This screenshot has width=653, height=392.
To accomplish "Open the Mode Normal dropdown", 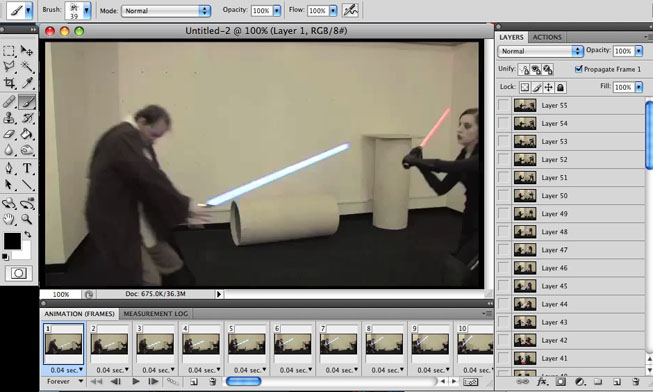I will coord(166,11).
